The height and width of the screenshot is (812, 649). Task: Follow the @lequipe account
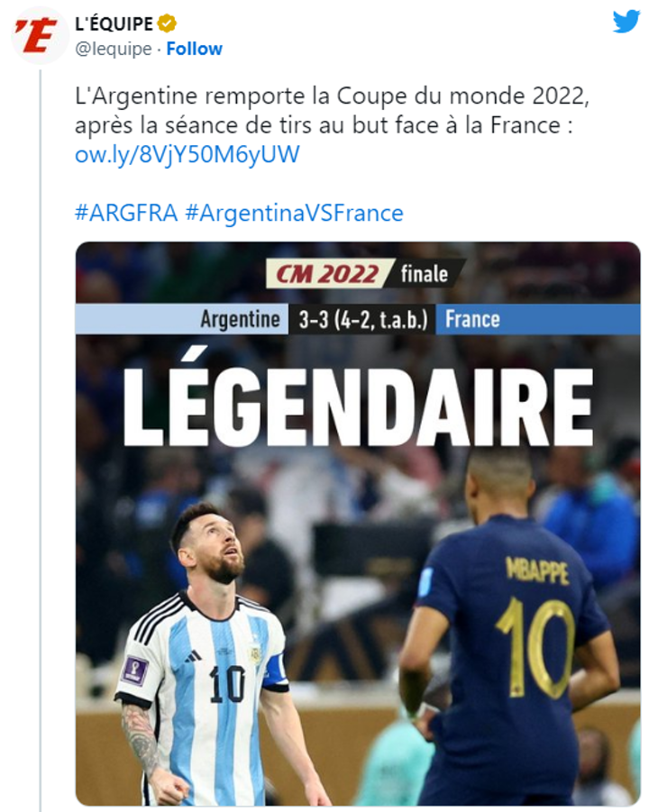[194, 49]
